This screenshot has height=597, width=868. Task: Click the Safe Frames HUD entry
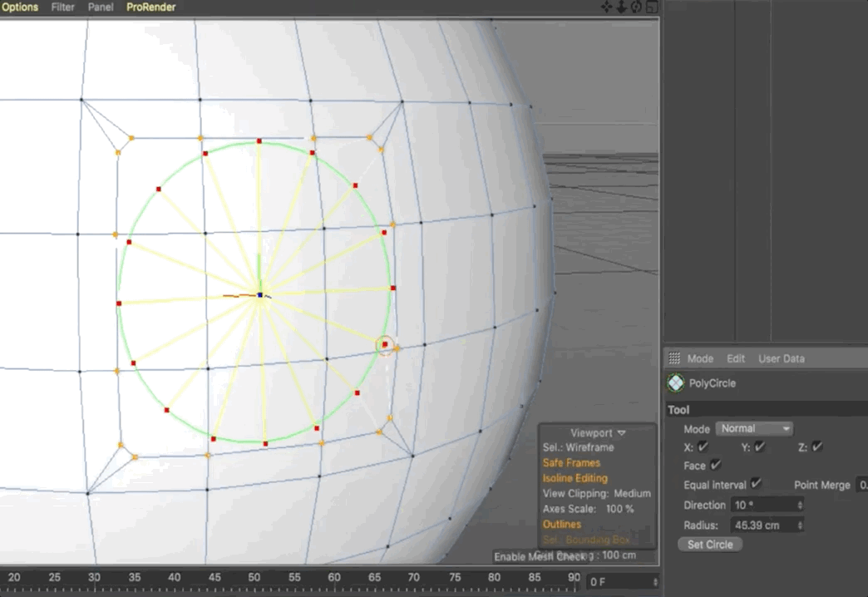point(571,463)
